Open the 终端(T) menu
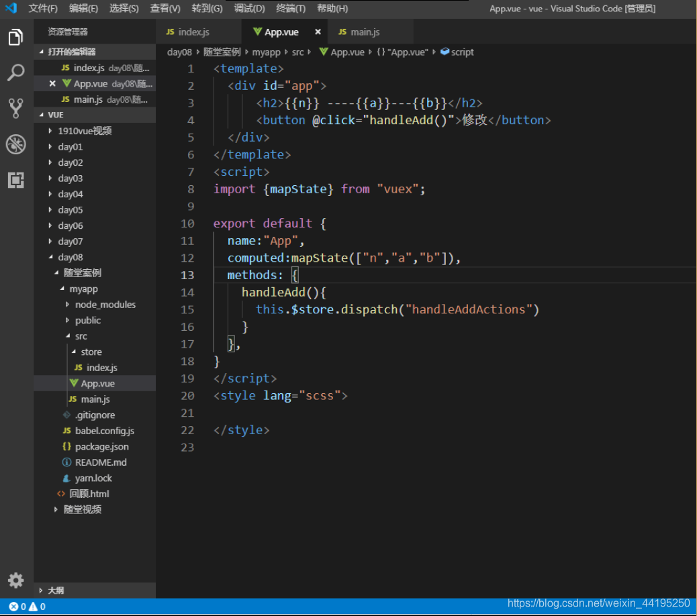This screenshot has height=616, width=697. pyautogui.click(x=291, y=9)
